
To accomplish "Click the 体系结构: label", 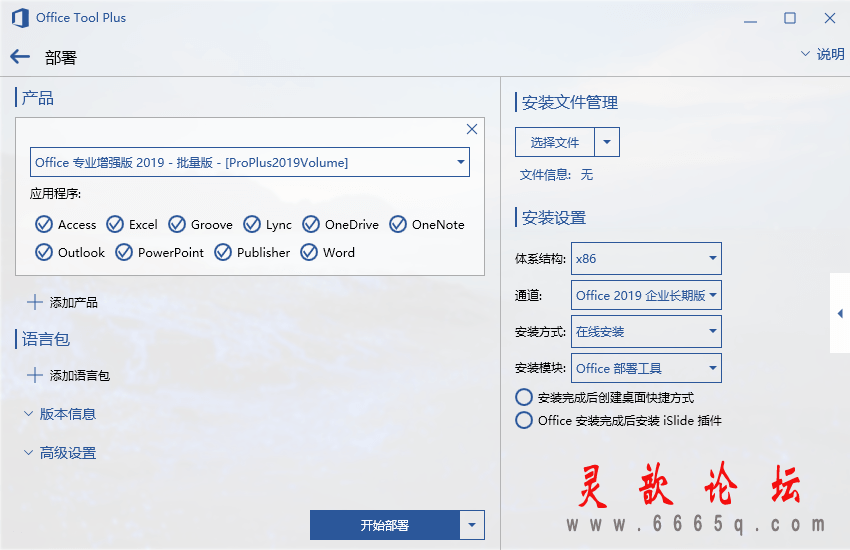I will (x=540, y=258).
